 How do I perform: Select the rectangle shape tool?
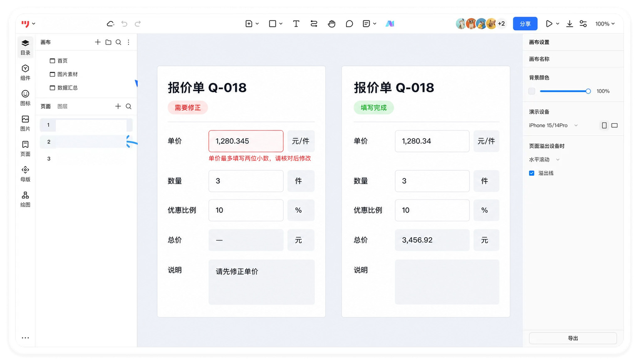tap(272, 24)
